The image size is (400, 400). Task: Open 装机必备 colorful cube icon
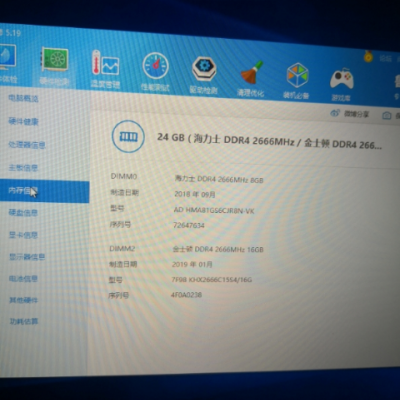coord(297,75)
